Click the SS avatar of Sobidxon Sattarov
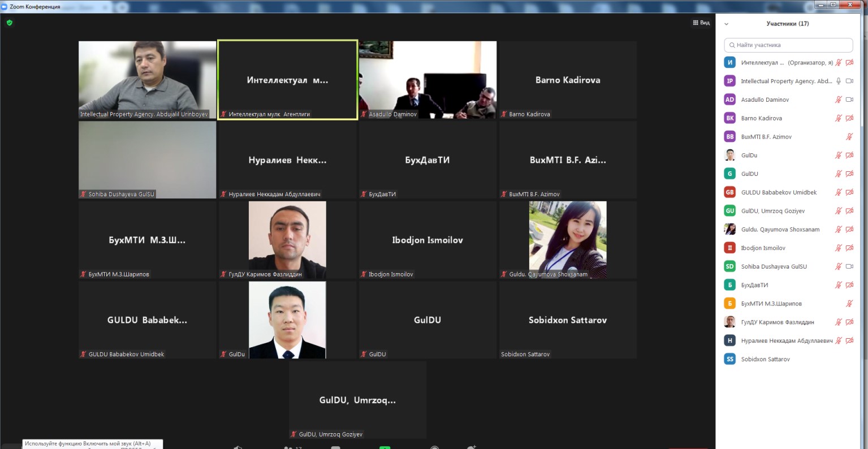Screen dimensions: 868x449 tap(729, 359)
